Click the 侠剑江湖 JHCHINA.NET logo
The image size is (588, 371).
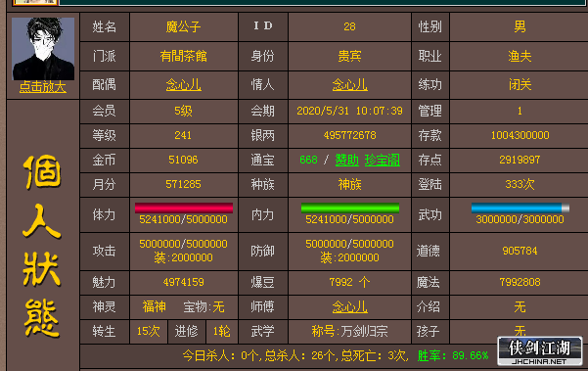click(x=540, y=351)
